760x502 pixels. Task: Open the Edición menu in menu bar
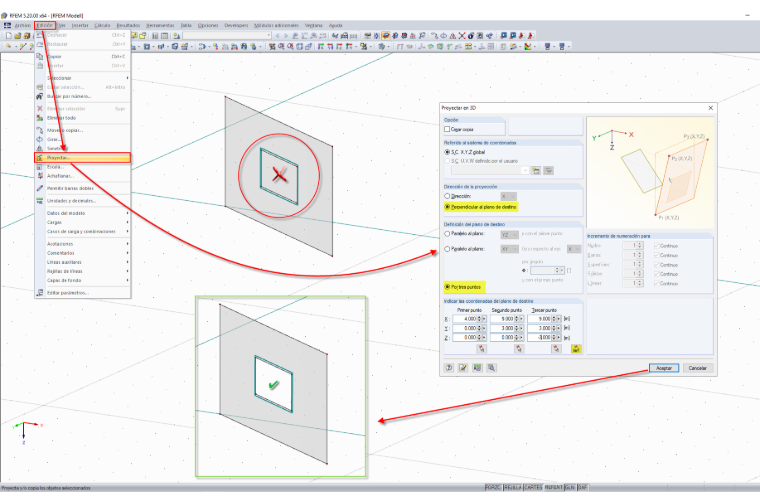[x=45, y=25]
